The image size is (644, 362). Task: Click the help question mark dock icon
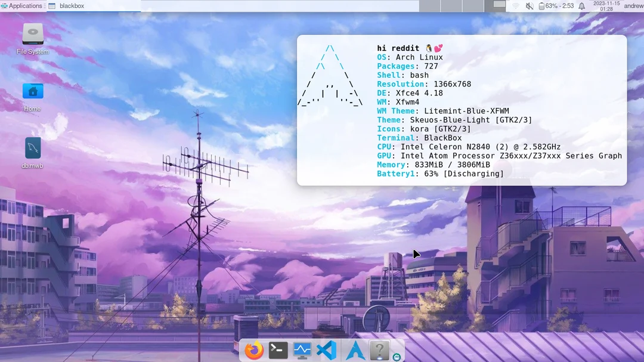pos(379,351)
